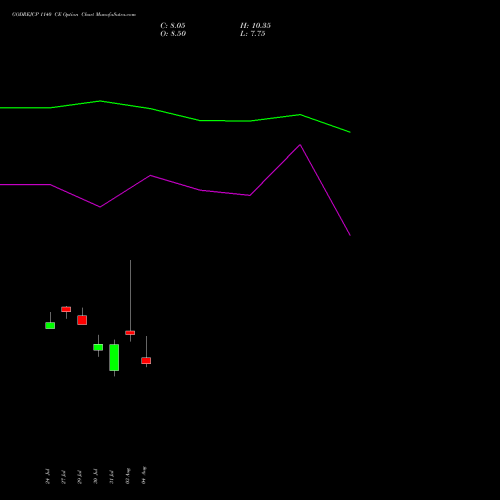500x500 pixels.
Task: Click the chart title text at top left
Action: [74, 15]
